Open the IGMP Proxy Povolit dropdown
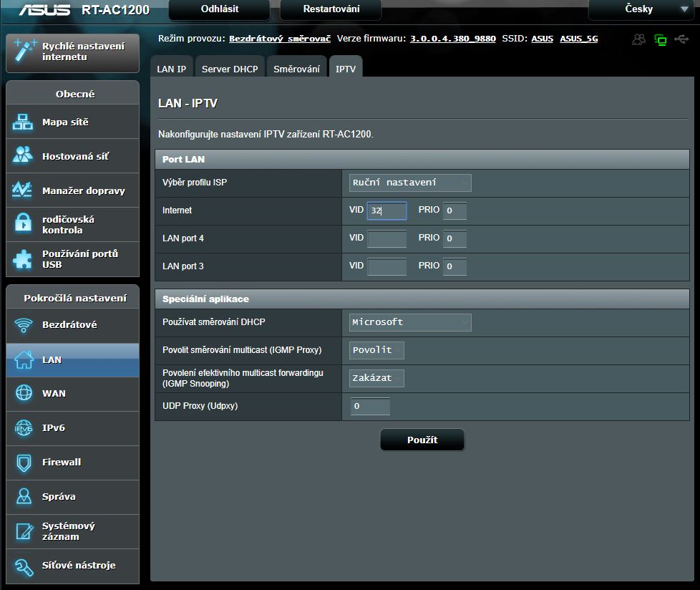Screen dimensions: 700x590 pos(376,350)
